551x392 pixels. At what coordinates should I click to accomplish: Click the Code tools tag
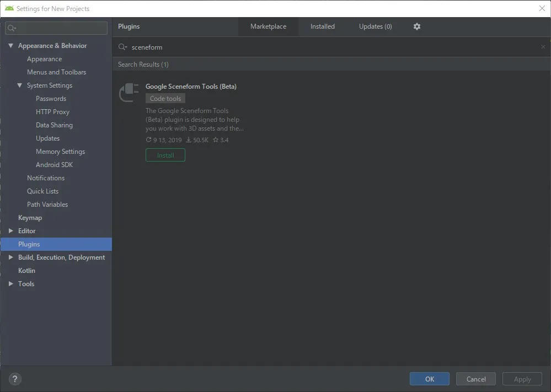pos(165,98)
